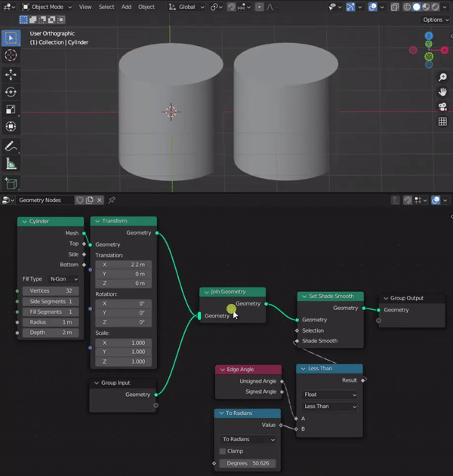Select the Group Input node header
The height and width of the screenshot is (476, 453).
coord(123,382)
